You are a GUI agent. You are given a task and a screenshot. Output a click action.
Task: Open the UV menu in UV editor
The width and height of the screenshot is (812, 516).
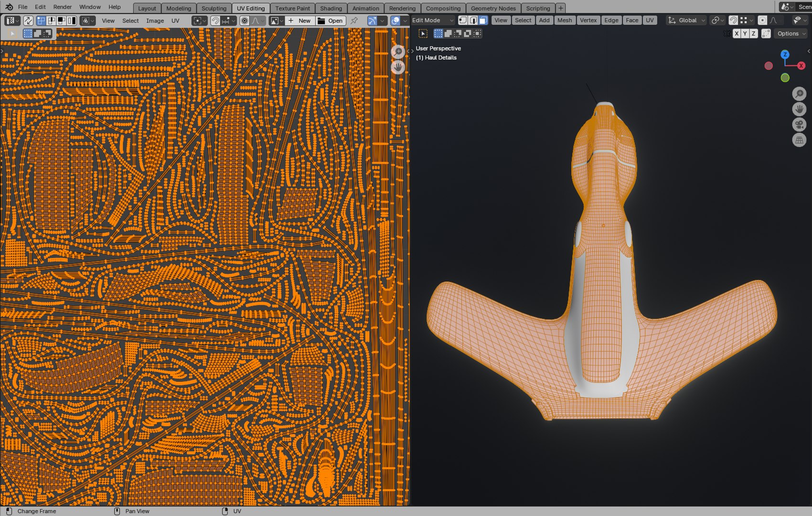175,21
